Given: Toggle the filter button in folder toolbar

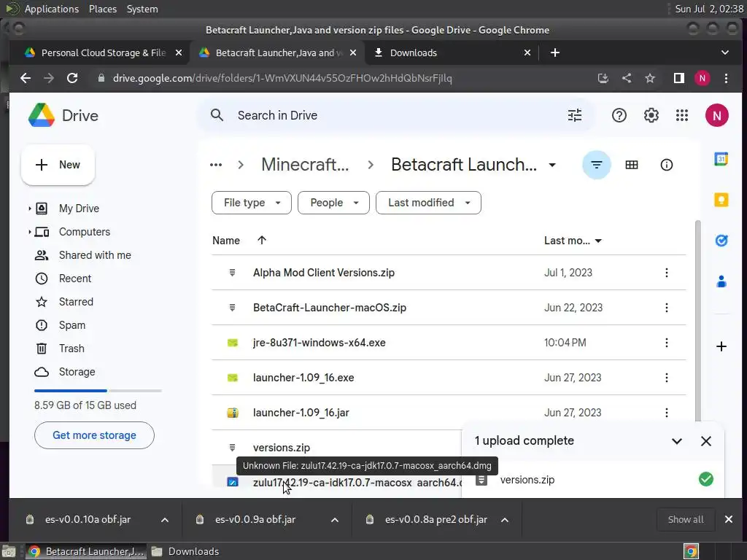Looking at the screenshot, I should coord(597,165).
